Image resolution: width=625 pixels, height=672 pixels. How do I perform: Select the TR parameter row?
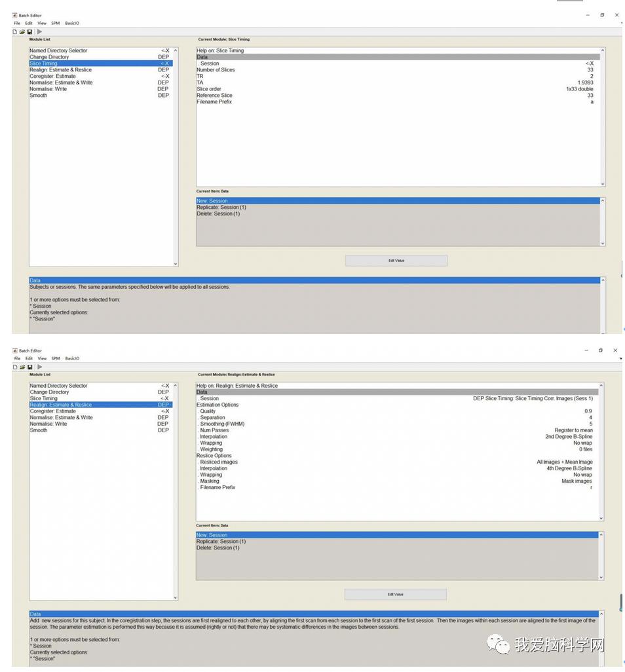pyautogui.click(x=398, y=76)
